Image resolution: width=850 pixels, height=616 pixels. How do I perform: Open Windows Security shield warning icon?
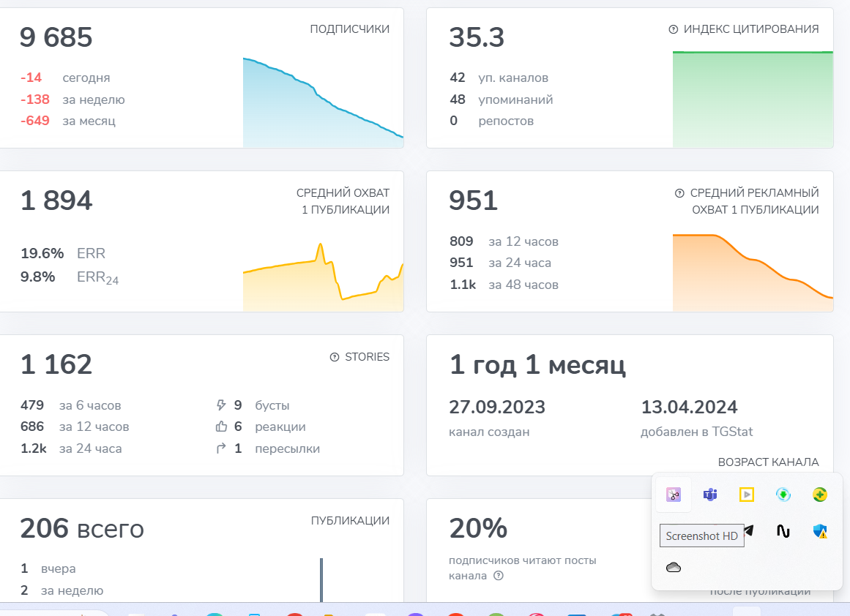click(x=820, y=531)
